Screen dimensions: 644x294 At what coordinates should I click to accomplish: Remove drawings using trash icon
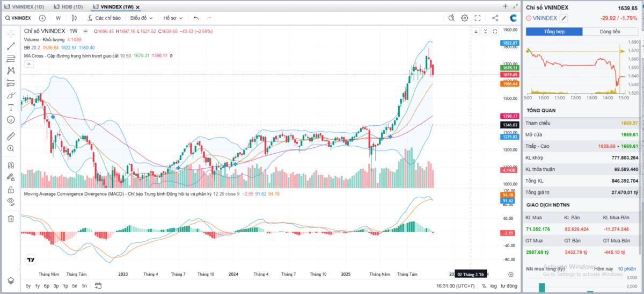(x=11, y=218)
